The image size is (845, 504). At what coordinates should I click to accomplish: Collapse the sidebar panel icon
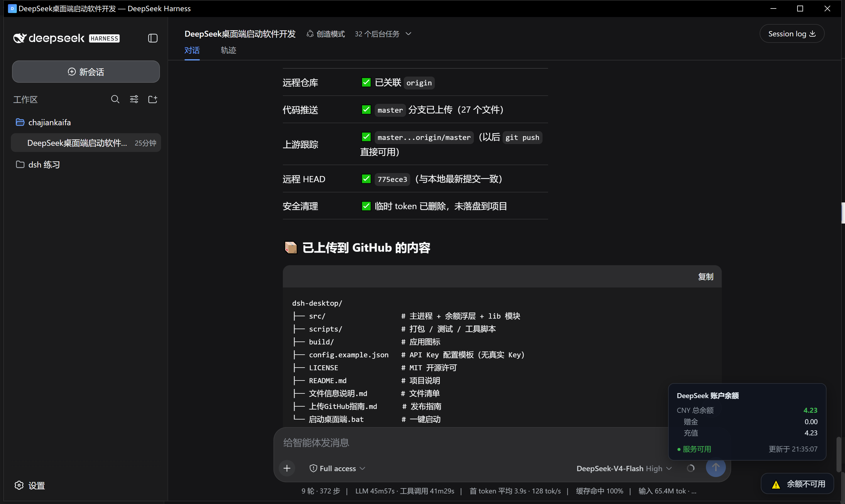153,38
